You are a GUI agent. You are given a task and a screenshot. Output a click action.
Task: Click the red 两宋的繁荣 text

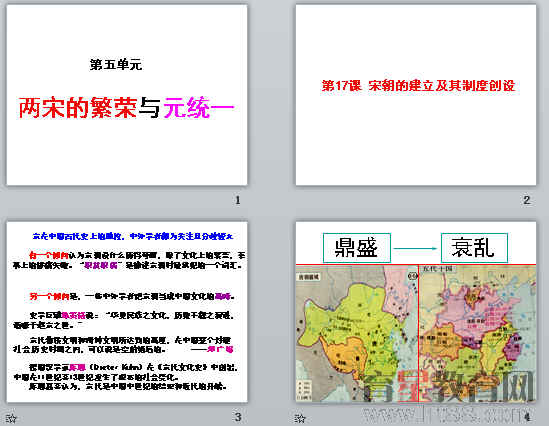pyautogui.click(x=78, y=107)
